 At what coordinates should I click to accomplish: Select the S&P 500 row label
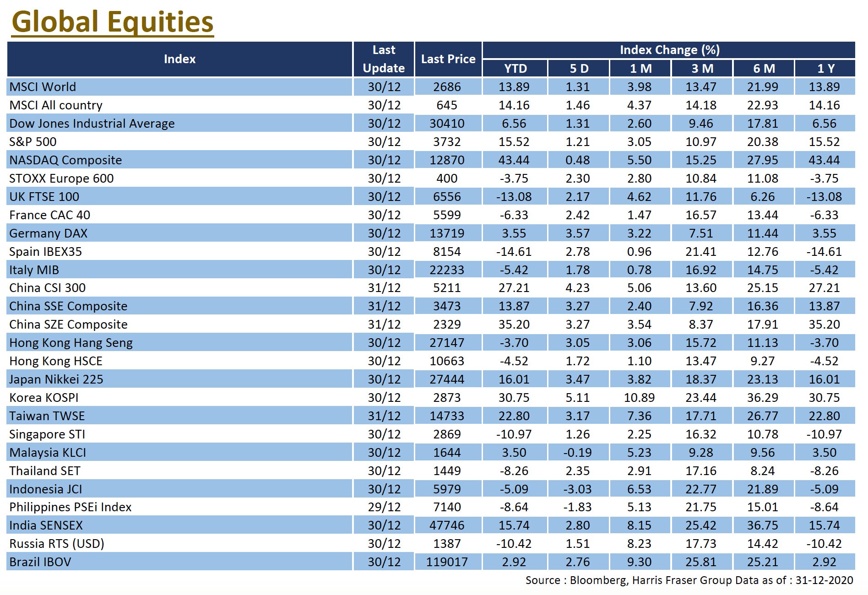coord(33,142)
